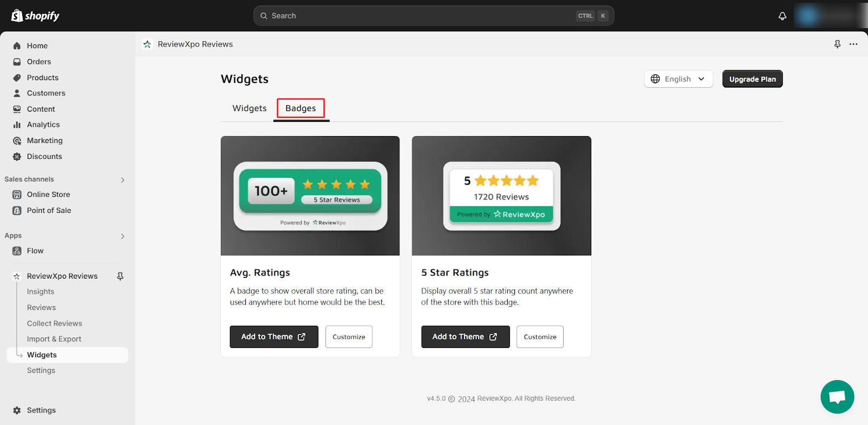Click the Shopify logo
The image size is (868, 425).
(x=35, y=16)
